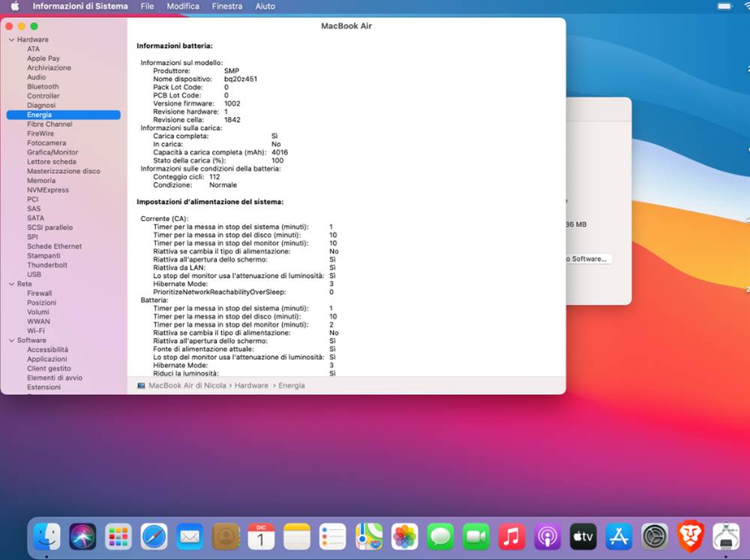Open the App Store from Dock
The width and height of the screenshot is (750, 560).
pyautogui.click(x=619, y=536)
